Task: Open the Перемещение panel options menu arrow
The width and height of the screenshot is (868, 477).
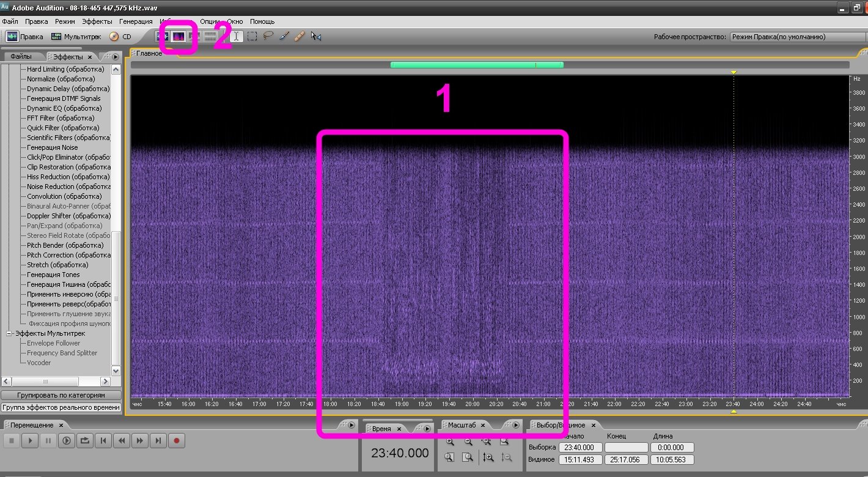Action: tap(351, 425)
